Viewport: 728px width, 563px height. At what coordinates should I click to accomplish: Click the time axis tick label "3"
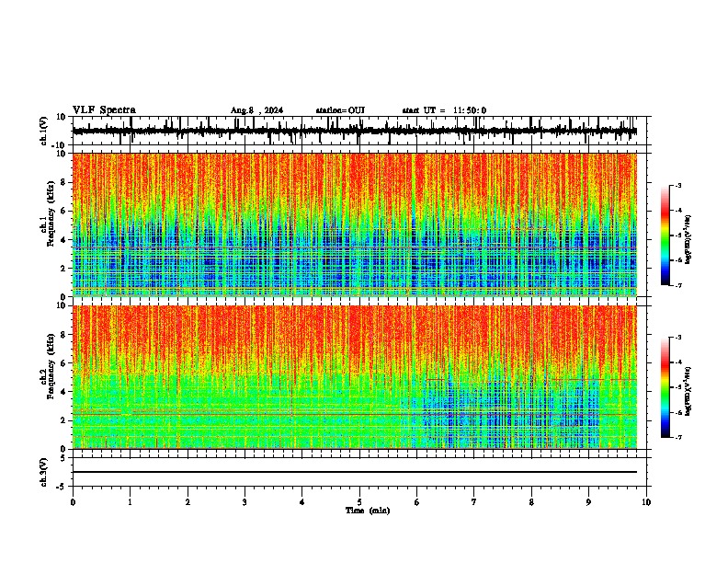(x=245, y=502)
